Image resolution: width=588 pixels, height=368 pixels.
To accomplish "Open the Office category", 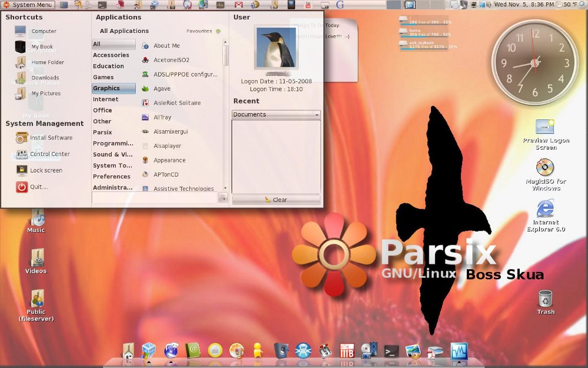I will point(113,110).
